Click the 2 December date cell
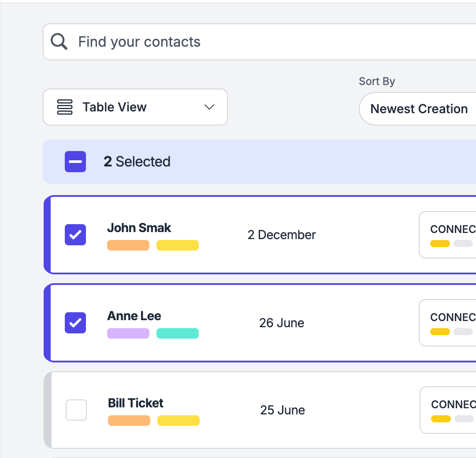 (x=282, y=235)
